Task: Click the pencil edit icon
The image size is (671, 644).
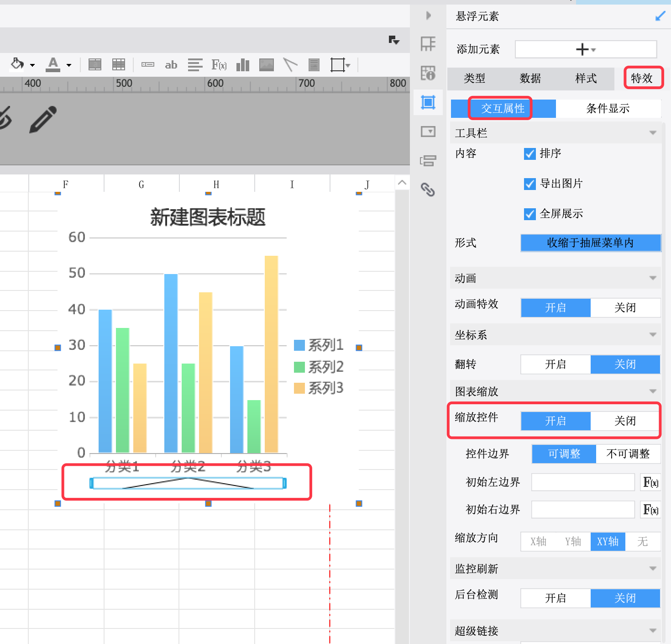Action: 43,120
